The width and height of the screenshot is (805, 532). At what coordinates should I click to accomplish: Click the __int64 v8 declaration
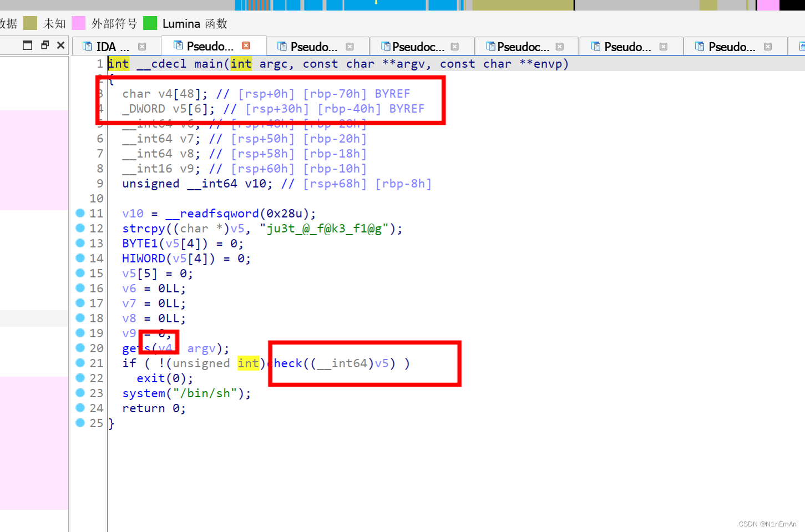tap(161, 154)
